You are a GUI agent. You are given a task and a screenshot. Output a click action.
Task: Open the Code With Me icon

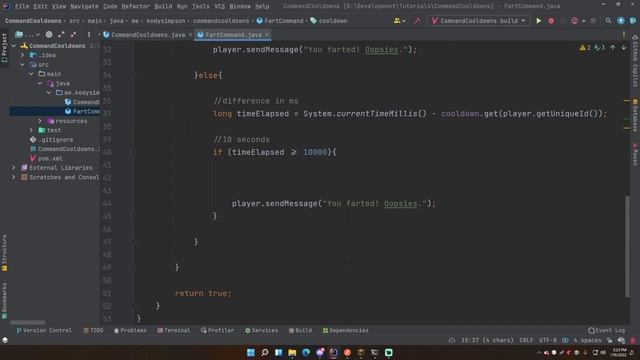[397, 21]
